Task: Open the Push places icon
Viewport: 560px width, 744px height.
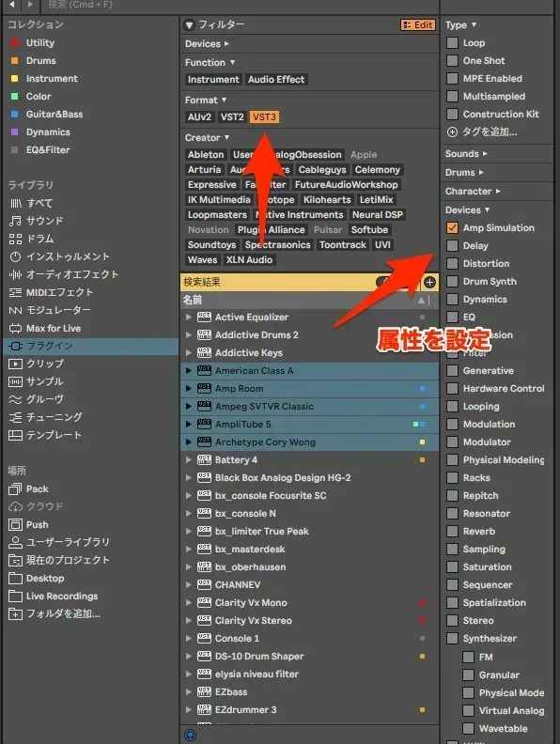Action: coord(15,525)
